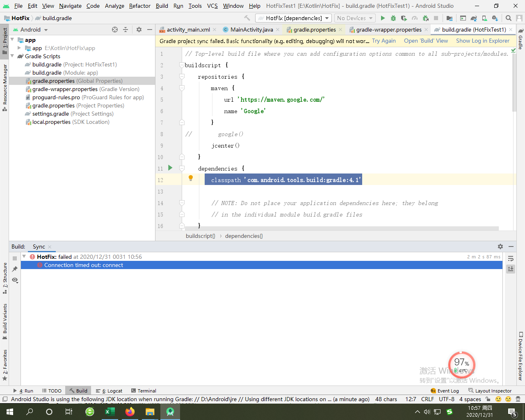
Task: Run app with coverage icon
Action: coord(404,18)
